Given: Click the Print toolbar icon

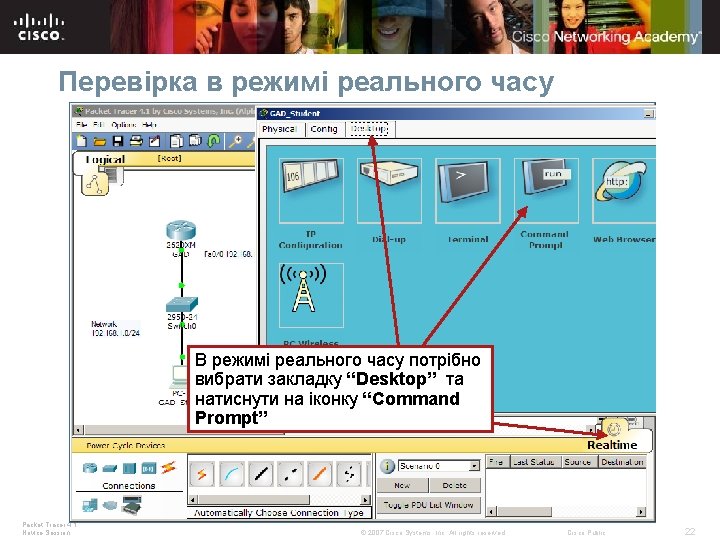Looking at the screenshot, I should pyautogui.click(x=136, y=141).
